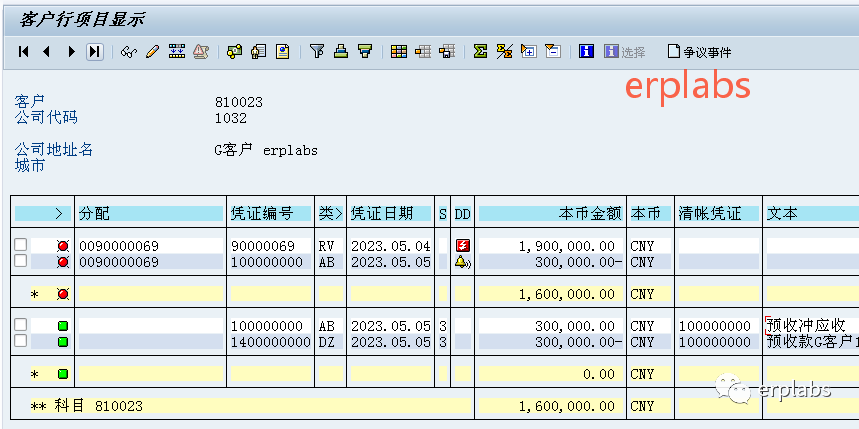Click the 预收款G客户 text cell
This screenshot has height=429, width=859.
812,342
